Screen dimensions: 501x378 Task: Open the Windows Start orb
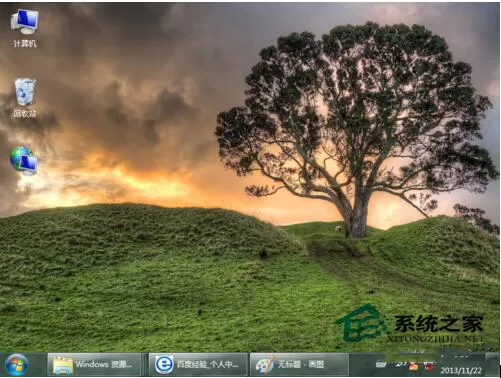pyautogui.click(x=17, y=365)
